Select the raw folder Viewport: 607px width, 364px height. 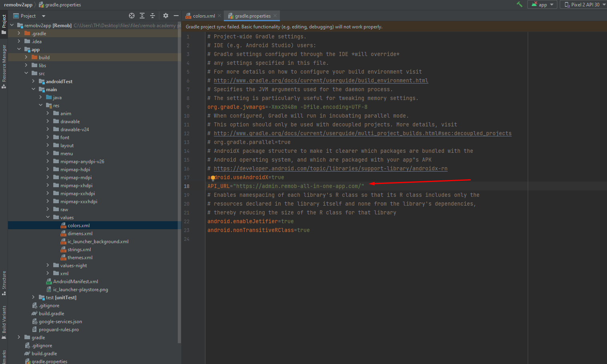coord(64,210)
